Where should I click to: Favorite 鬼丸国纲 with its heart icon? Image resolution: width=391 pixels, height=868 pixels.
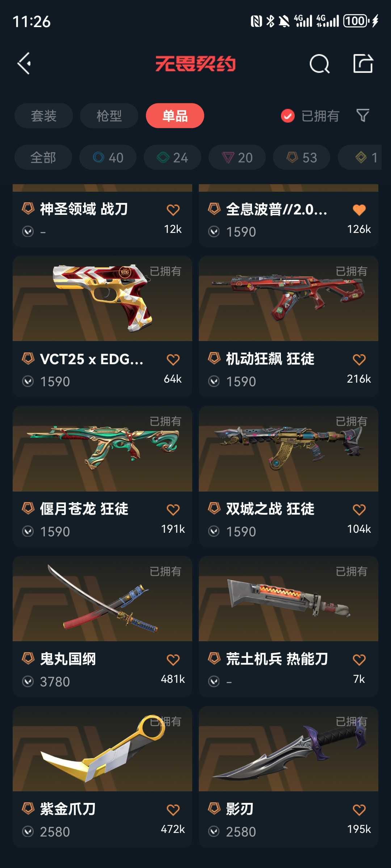click(x=173, y=660)
